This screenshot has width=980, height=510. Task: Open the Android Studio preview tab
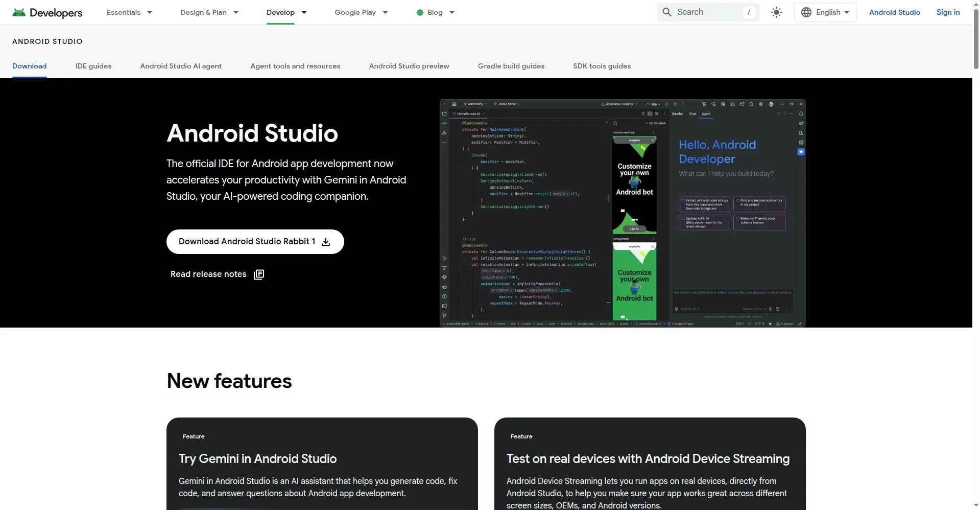(409, 66)
